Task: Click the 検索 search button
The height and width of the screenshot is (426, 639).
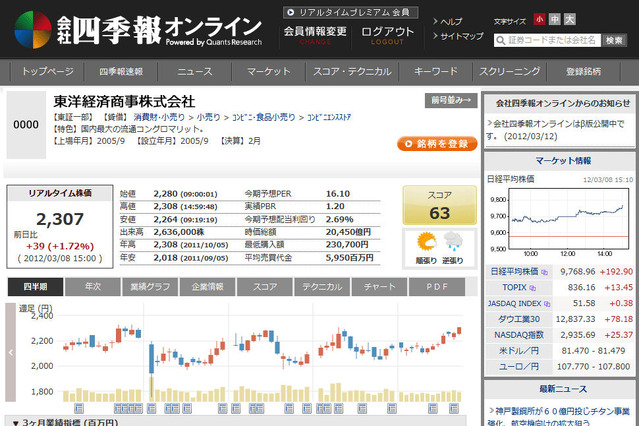Action: click(614, 40)
